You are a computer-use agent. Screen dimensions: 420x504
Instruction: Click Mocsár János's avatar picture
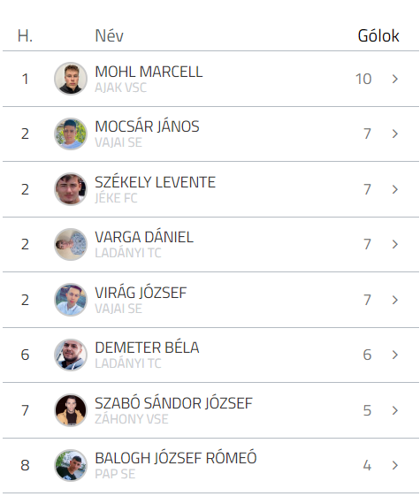(71, 134)
